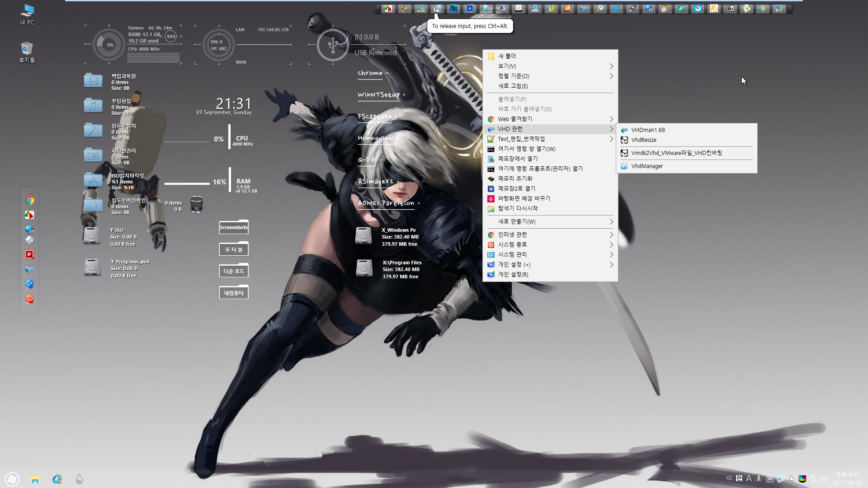Click the USB stick icon in top dock
This screenshot has height=488, width=868.
632,9
